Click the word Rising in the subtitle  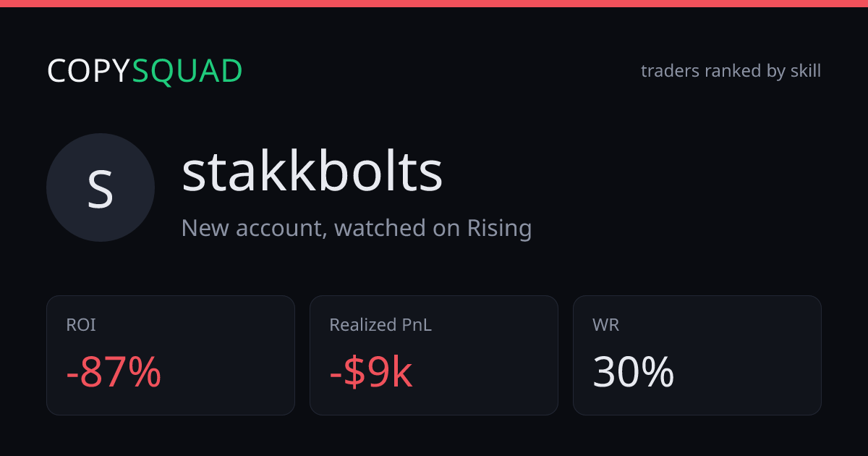(499, 228)
